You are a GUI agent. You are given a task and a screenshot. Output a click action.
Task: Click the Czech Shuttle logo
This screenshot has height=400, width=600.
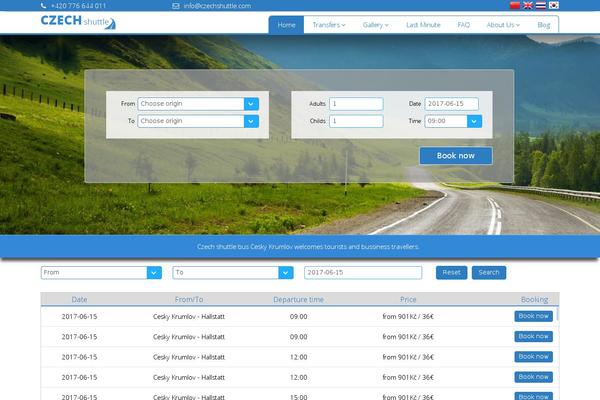[x=78, y=22]
